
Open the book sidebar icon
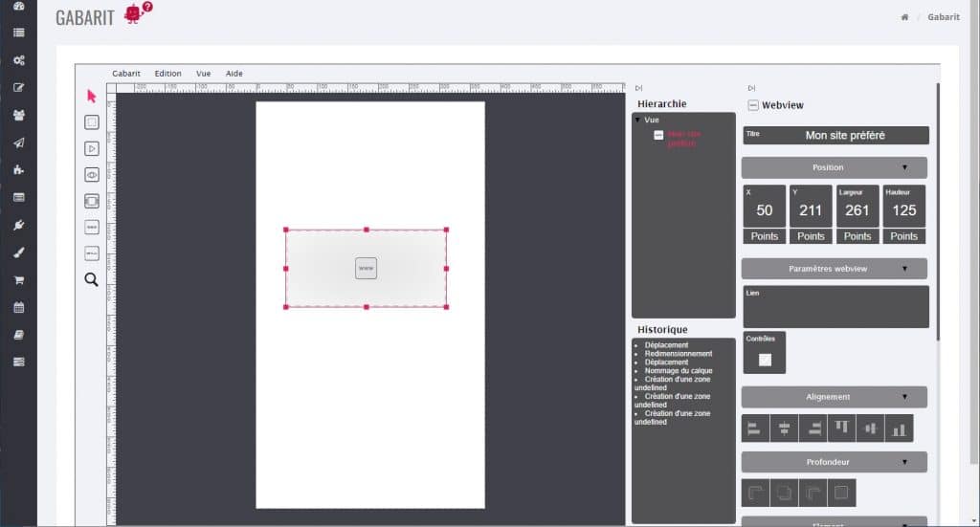coord(19,335)
